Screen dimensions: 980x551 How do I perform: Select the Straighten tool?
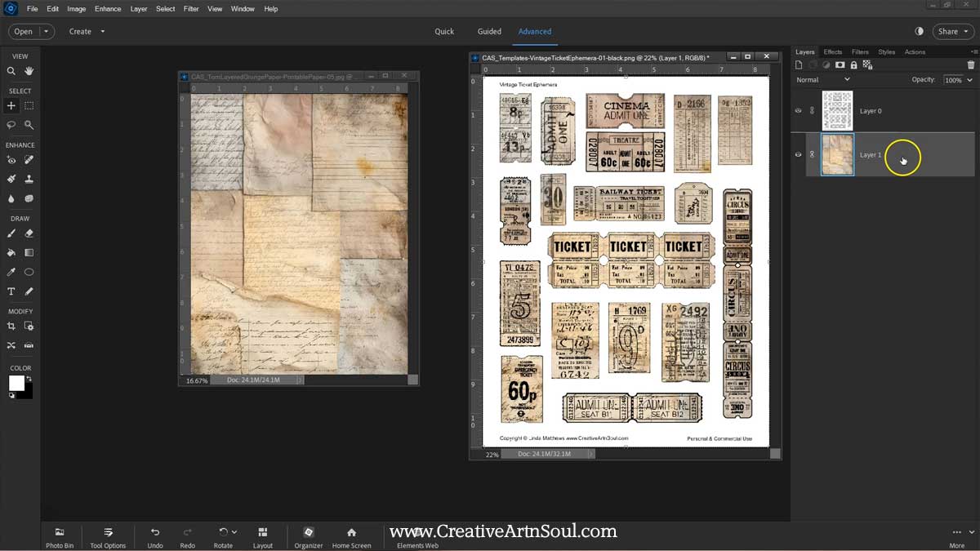(29, 345)
